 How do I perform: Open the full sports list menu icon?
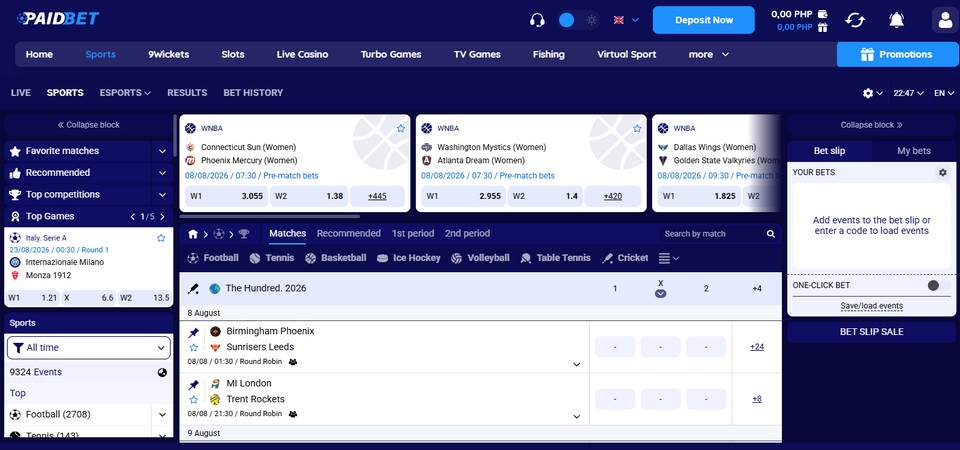(669, 258)
